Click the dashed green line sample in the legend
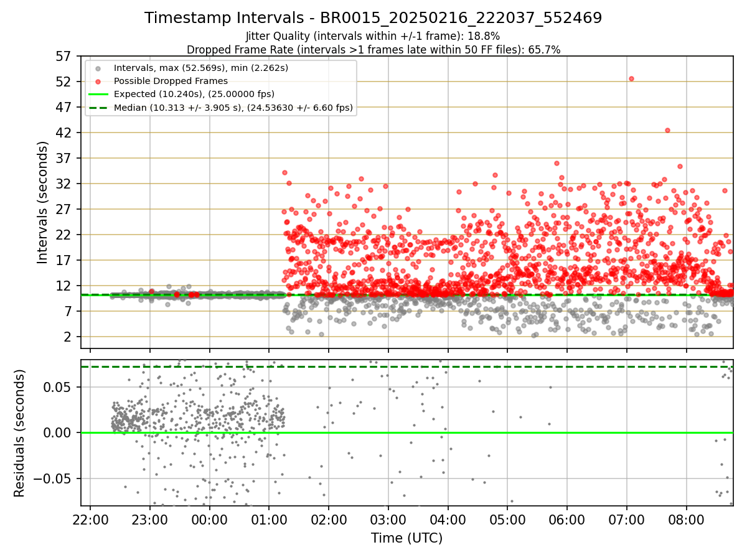Image resolution: width=747 pixels, height=560 pixels. pyautogui.click(x=98, y=108)
